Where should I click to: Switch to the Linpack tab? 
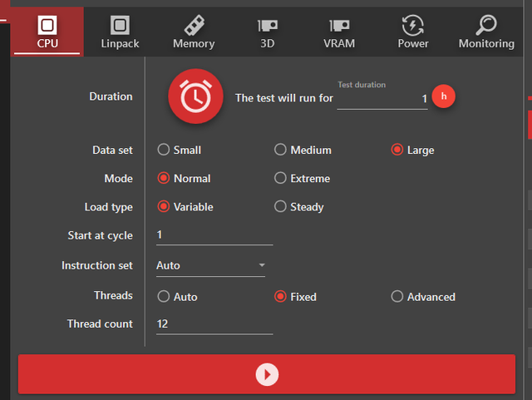[x=120, y=32]
